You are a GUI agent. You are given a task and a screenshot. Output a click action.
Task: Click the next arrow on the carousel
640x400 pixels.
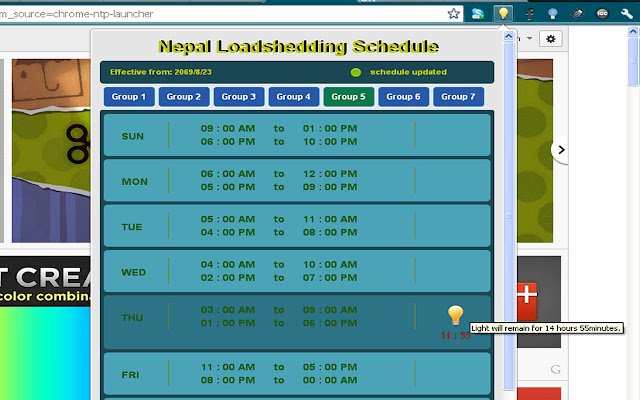[561, 150]
